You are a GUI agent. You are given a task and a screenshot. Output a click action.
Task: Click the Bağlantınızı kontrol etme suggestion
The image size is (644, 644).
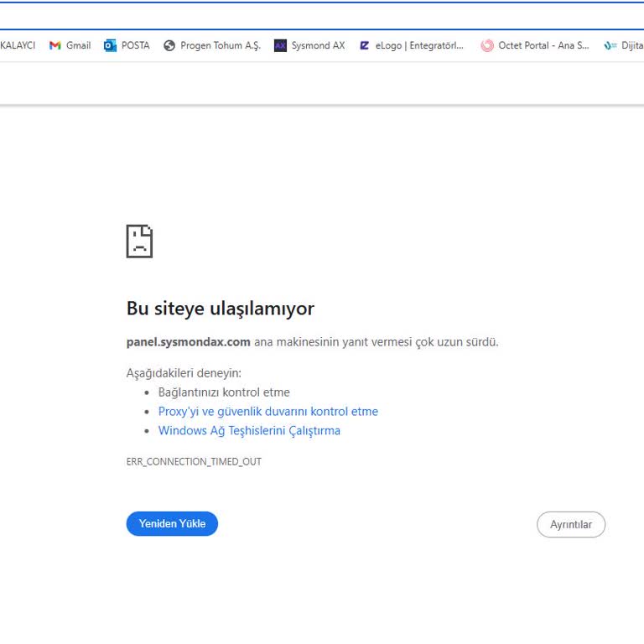click(x=224, y=392)
